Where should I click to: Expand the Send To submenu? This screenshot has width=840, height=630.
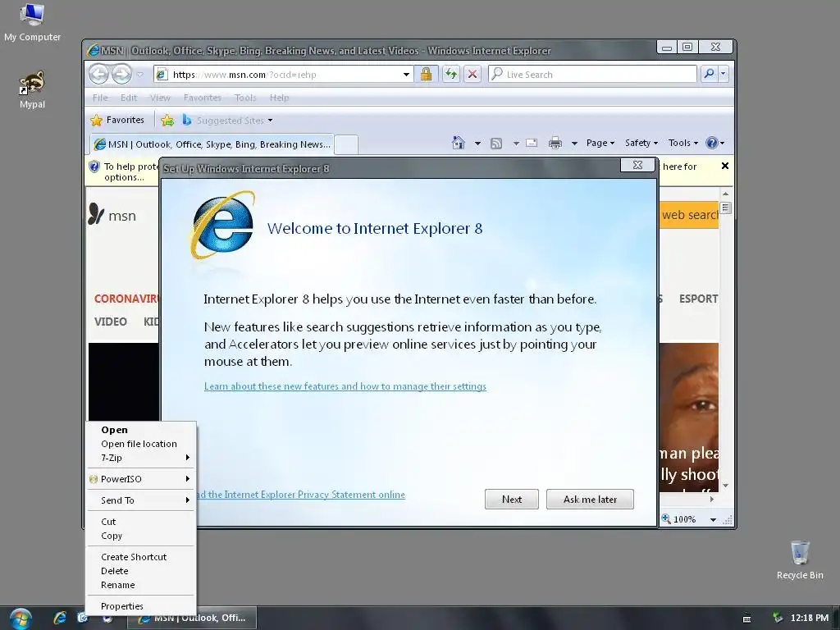[141, 500]
